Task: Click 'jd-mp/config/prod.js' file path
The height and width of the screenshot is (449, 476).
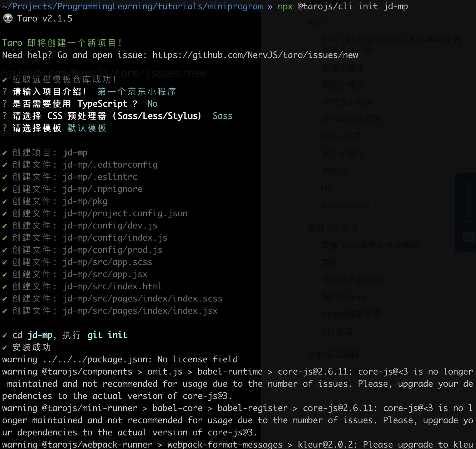Action: (x=113, y=250)
